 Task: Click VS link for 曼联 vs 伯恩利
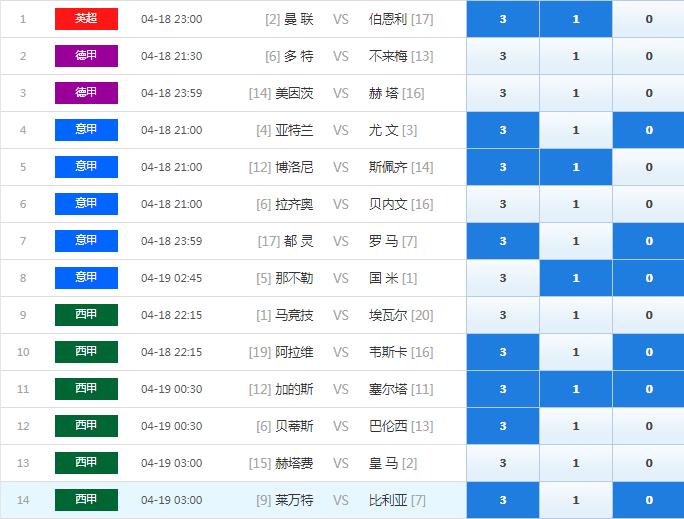341,19
